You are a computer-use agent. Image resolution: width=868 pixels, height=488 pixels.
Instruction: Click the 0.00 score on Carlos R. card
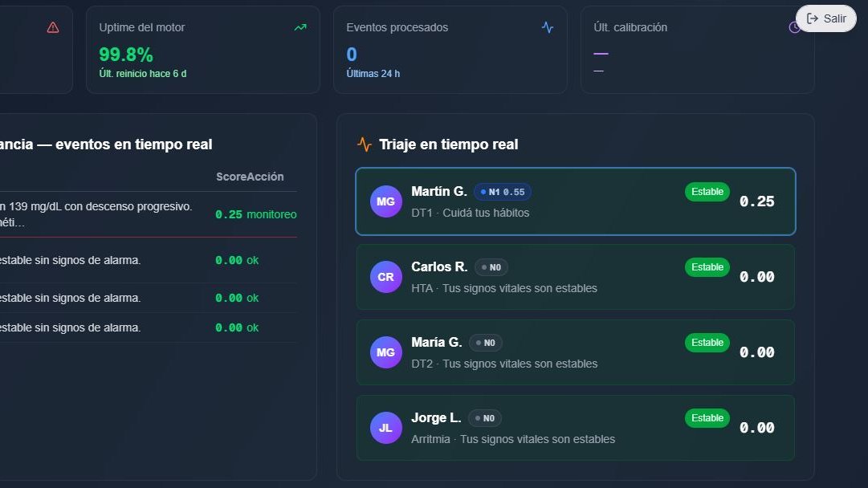tap(756, 277)
